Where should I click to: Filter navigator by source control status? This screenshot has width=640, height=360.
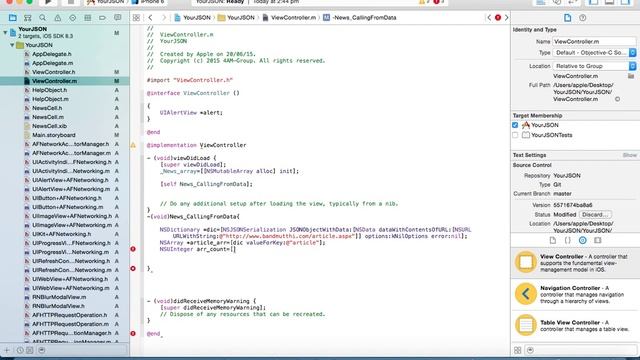pyautogui.click(x=30, y=350)
